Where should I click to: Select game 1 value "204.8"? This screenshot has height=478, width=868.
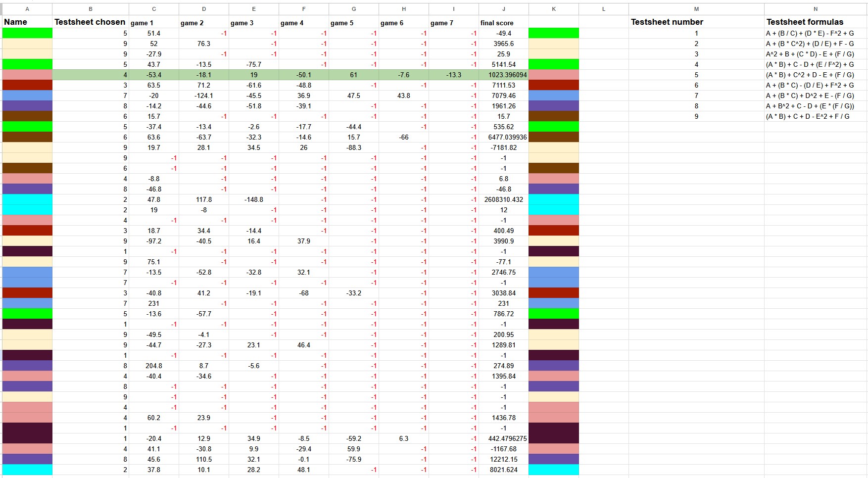coord(154,366)
